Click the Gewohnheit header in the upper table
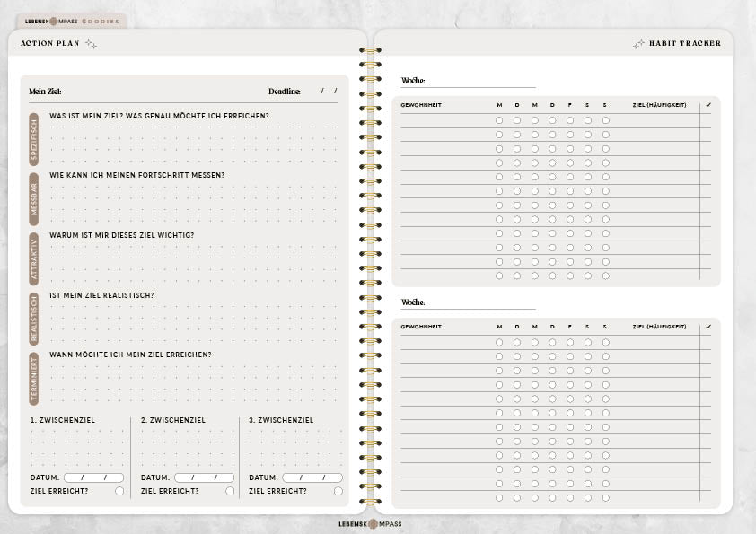756x534 pixels. (421, 105)
